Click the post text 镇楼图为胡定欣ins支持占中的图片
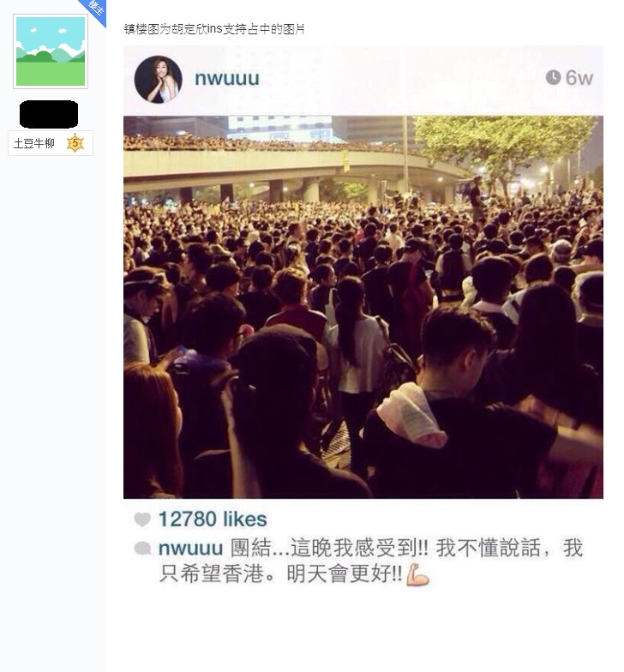Screen dimensions: 624x672 tap(214, 29)
